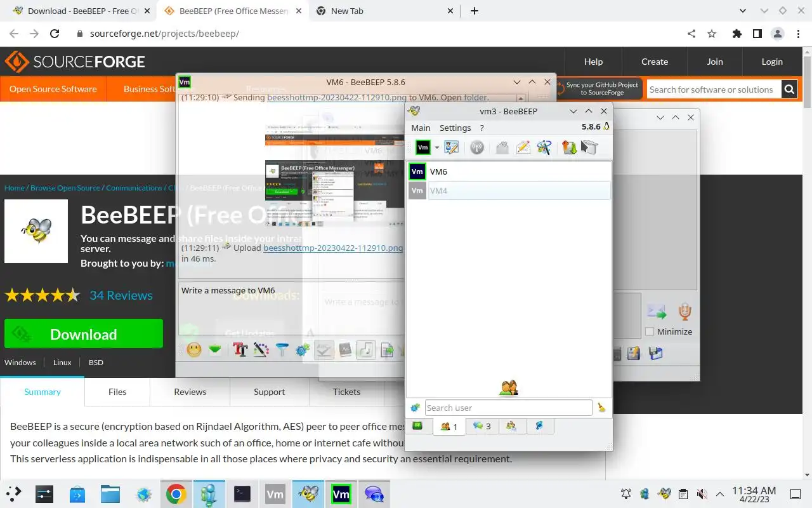Click the microphone voice message icon
The width and height of the screenshot is (812, 508).
[x=684, y=311]
